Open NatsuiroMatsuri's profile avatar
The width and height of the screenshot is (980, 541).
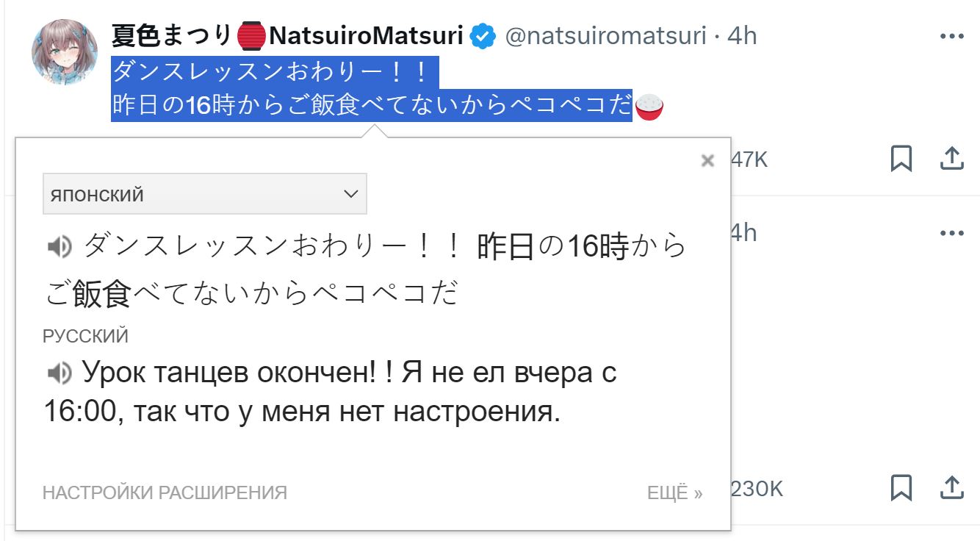(x=65, y=52)
